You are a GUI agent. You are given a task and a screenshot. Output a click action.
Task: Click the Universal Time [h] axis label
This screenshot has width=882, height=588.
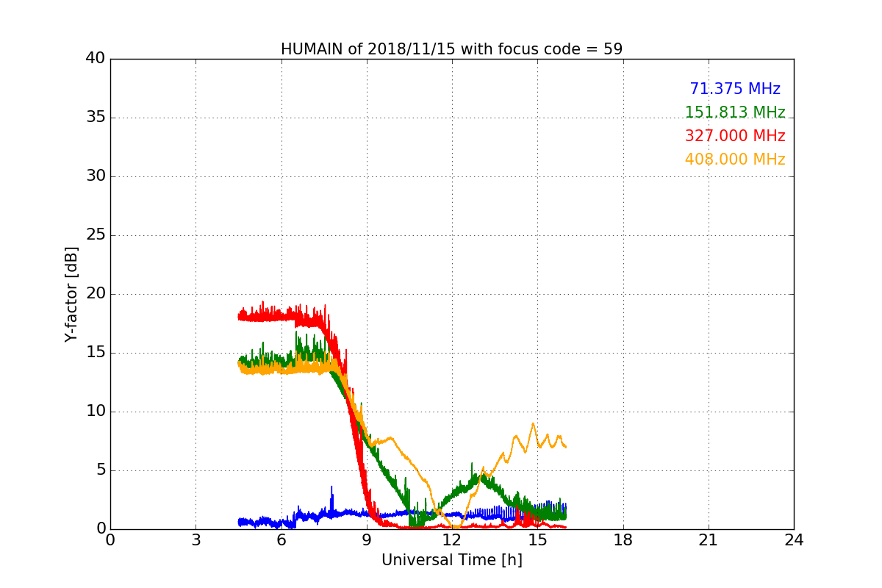tap(451, 560)
